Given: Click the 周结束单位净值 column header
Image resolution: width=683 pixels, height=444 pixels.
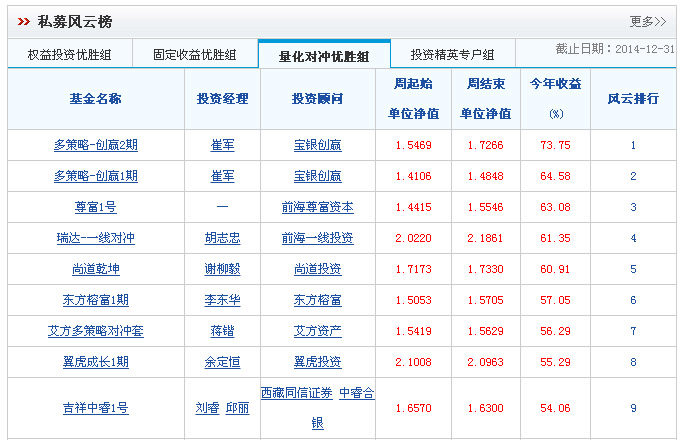Looking at the screenshot, I should pyautogui.click(x=486, y=98).
